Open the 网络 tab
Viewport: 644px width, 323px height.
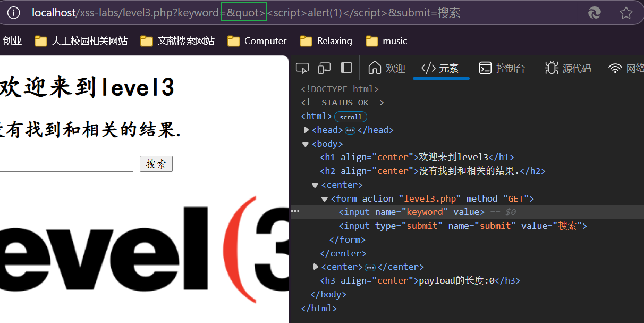point(627,68)
